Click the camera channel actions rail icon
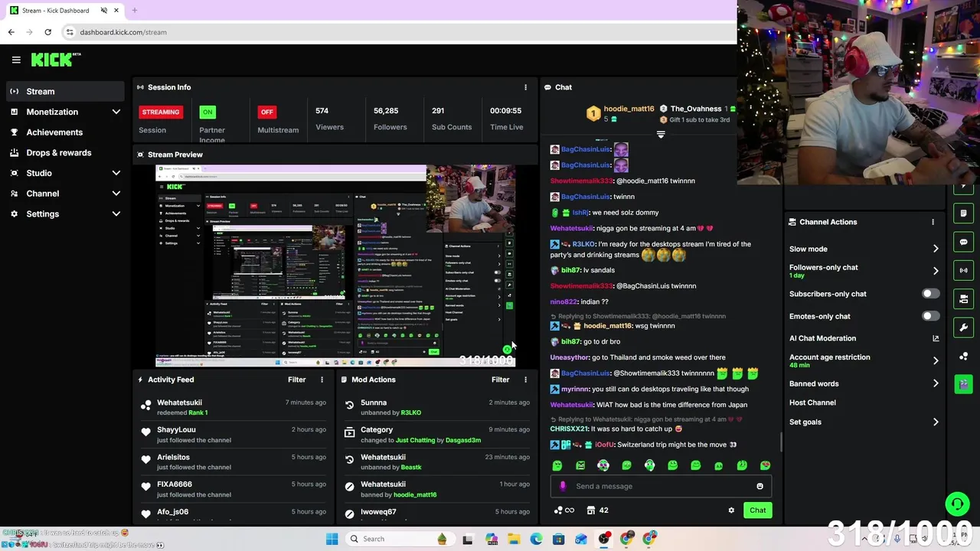The image size is (980, 551). [x=963, y=298]
